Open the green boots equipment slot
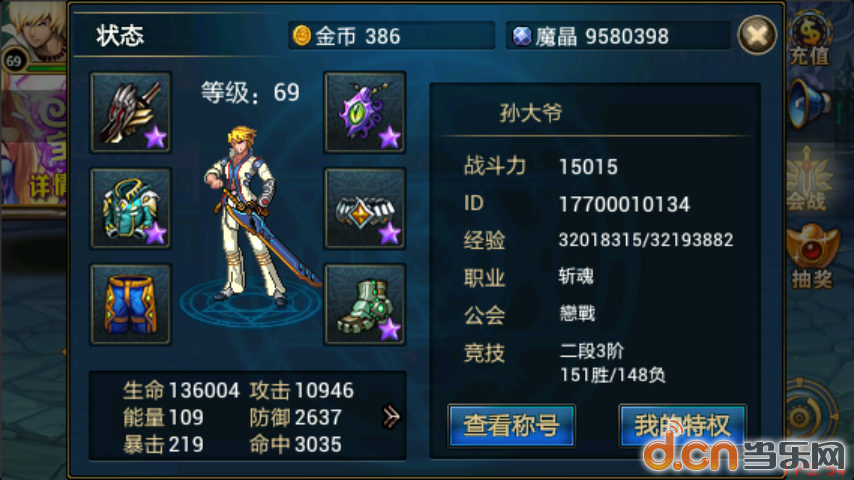Viewport: 854px width, 480px height. click(365, 305)
